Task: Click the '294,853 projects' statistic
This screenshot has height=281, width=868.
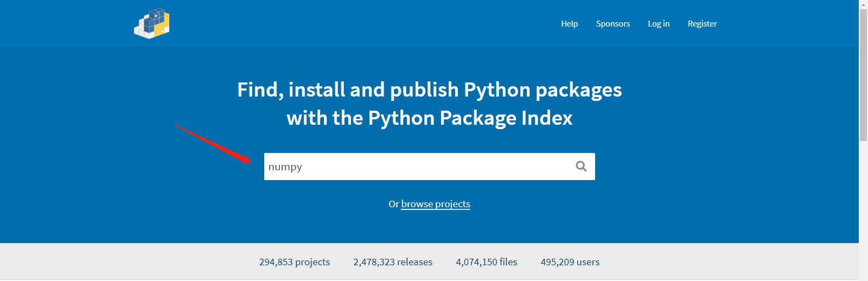Action: (x=295, y=262)
